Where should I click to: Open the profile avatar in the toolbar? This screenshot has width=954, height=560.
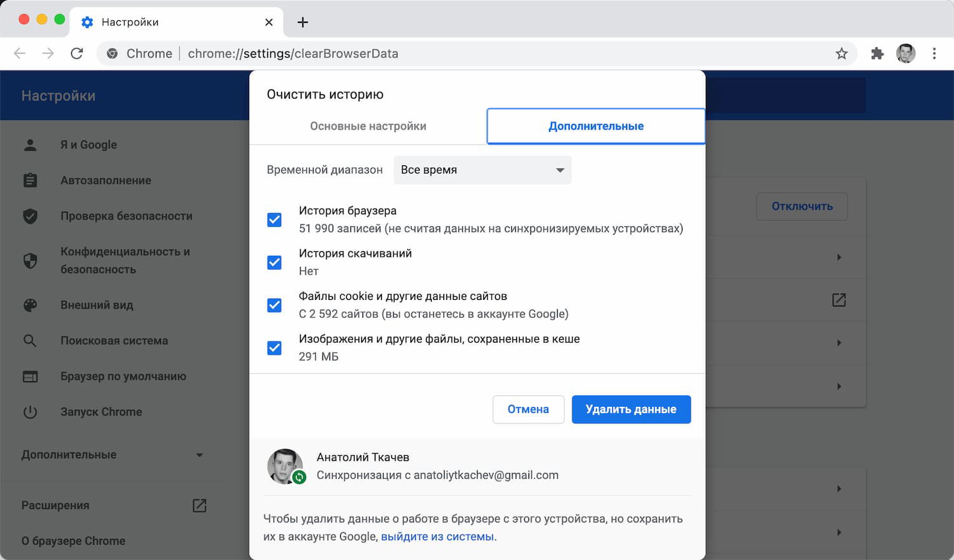pyautogui.click(x=906, y=53)
